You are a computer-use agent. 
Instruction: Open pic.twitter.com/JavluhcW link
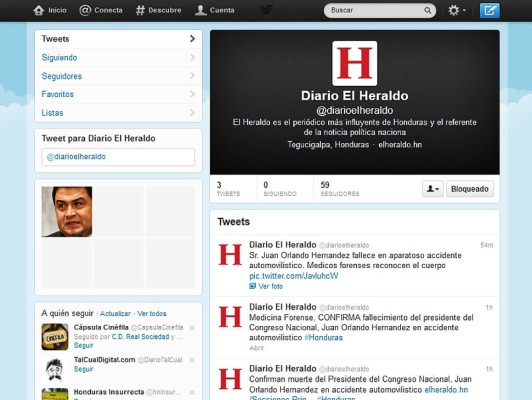293,276
